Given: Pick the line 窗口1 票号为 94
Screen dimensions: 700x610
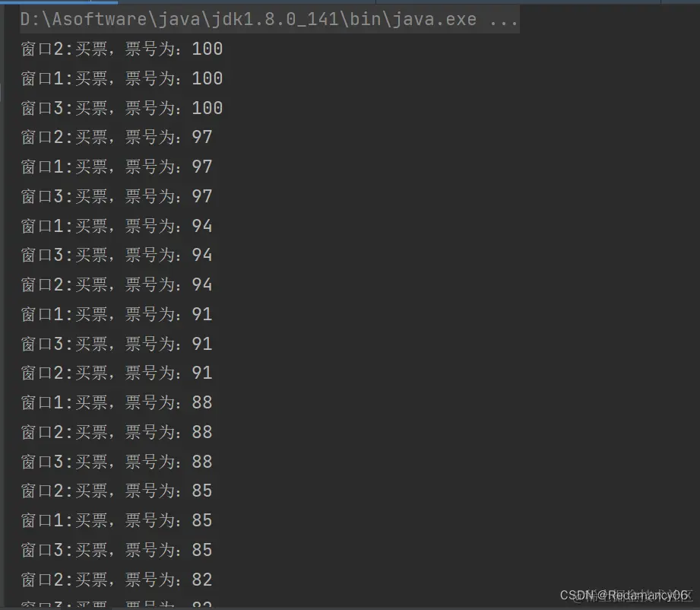Looking at the screenshot, I should (x=116, y=226).
